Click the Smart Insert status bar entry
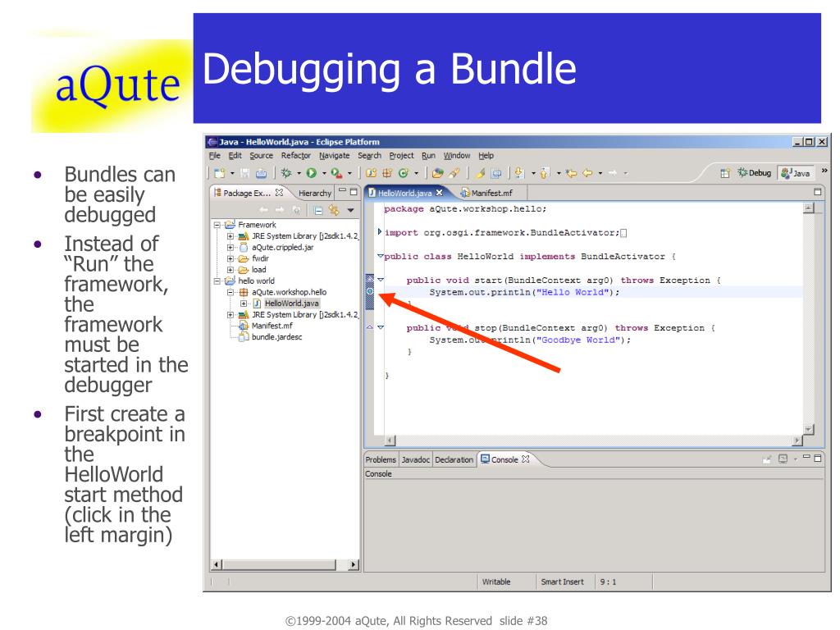840x630 pixels. [562, 582]
